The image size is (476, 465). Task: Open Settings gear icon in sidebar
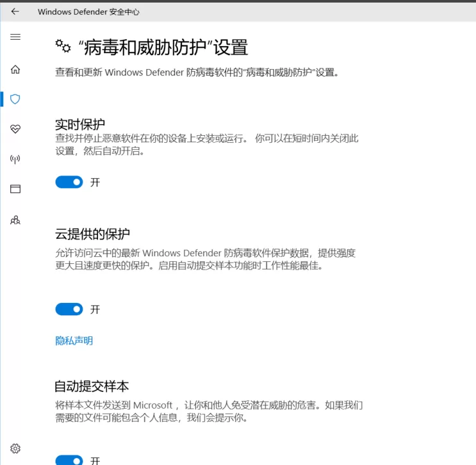pyautogui.click(x=15, y=448)
